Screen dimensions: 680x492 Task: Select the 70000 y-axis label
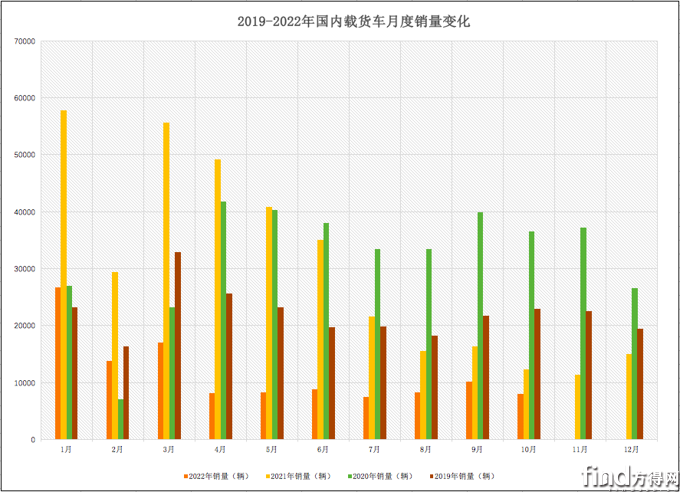click(x=25, y=41)
